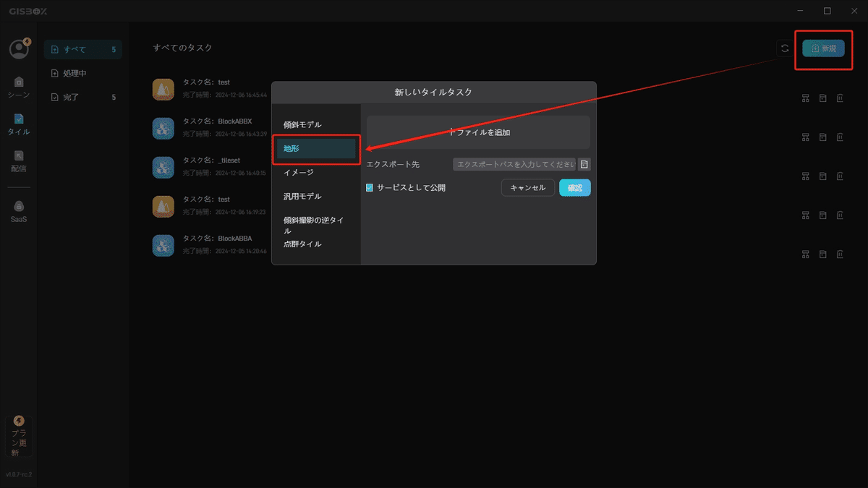Image resolution: width=868 pixels, height=488 pixels.
Task: Go to シーン in the sidebar
Action: pyautogui.click(x=19, y=87)
